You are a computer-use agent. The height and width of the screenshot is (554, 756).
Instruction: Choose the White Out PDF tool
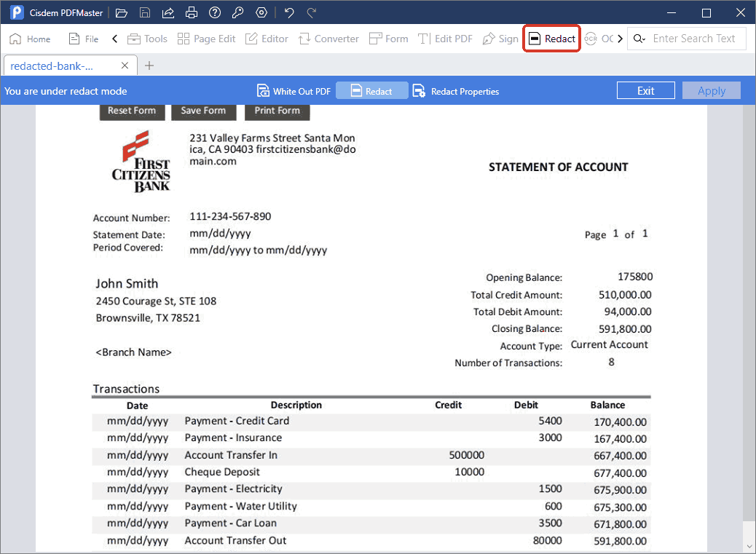(294, 91)
